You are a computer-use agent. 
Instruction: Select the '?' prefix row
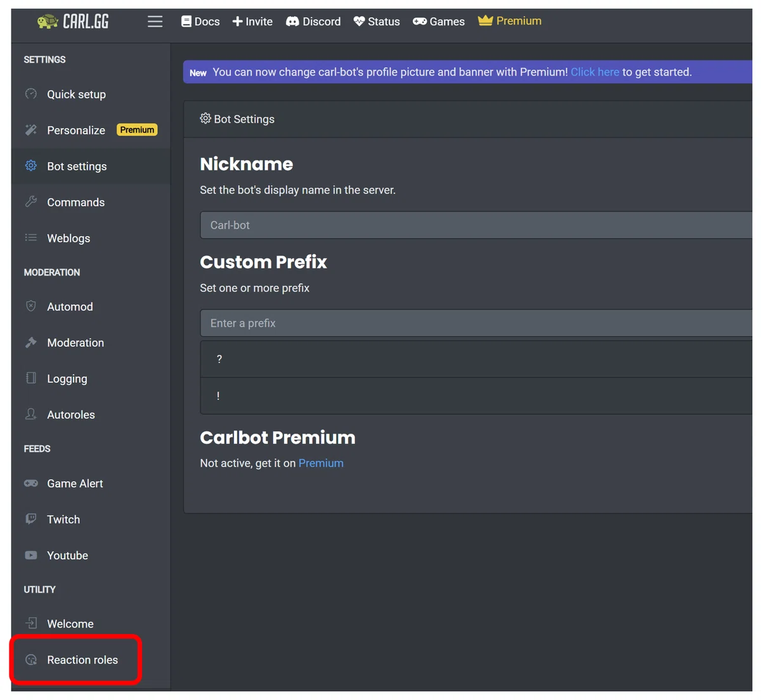coord(476,359)
